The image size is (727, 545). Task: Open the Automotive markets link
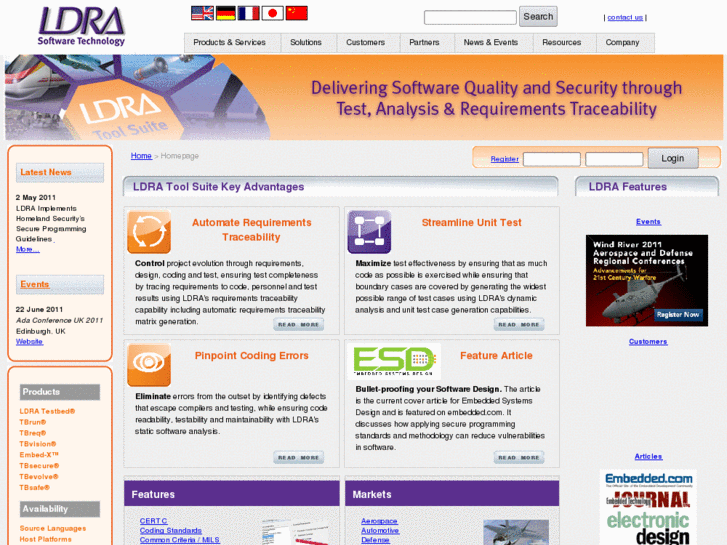(x=380, y=530)
